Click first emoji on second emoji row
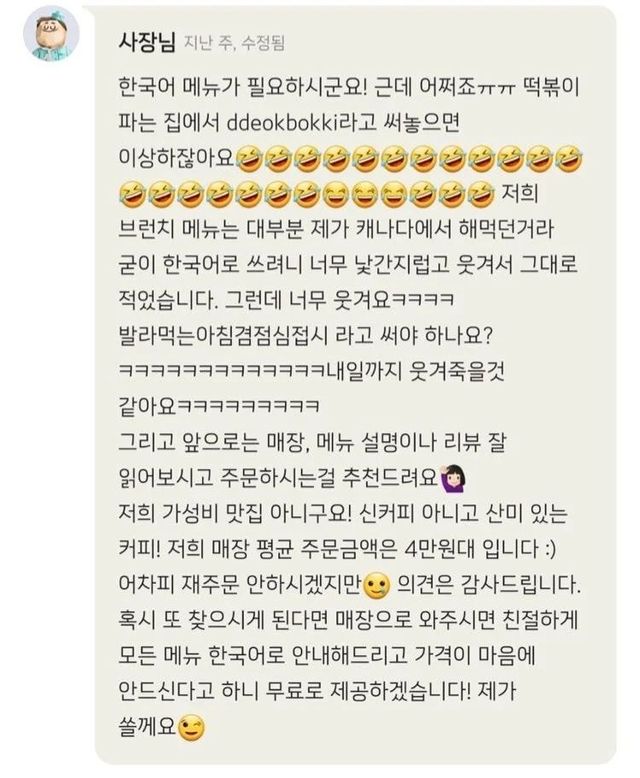Viewport: 640px width, 778px height. [x=132, y=194]
